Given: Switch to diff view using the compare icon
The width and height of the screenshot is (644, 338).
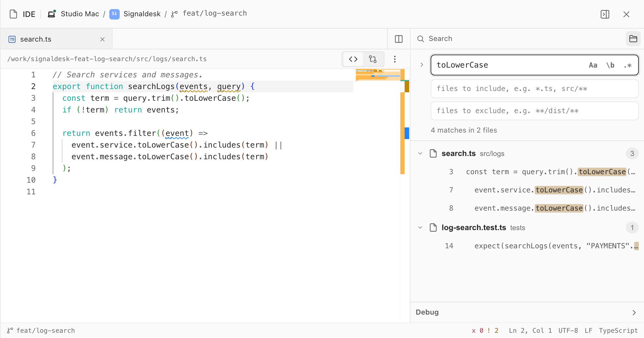Looking at the screenshot, I should click(373, 59).
